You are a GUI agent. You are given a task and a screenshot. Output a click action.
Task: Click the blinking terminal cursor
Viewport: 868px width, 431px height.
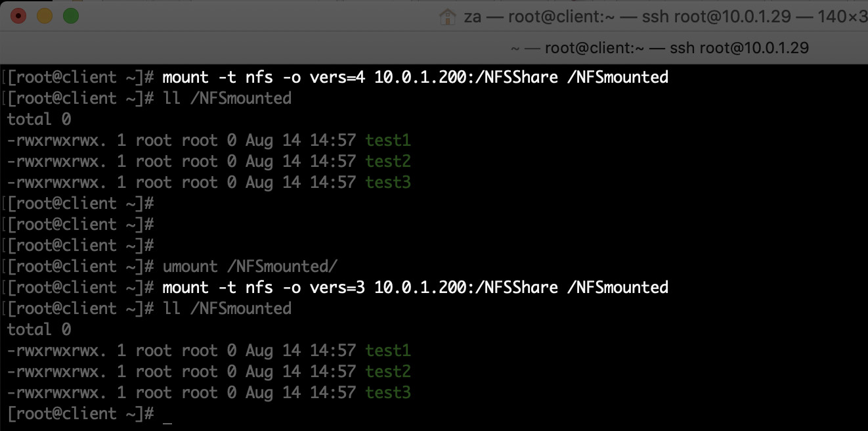coord(167,415)
